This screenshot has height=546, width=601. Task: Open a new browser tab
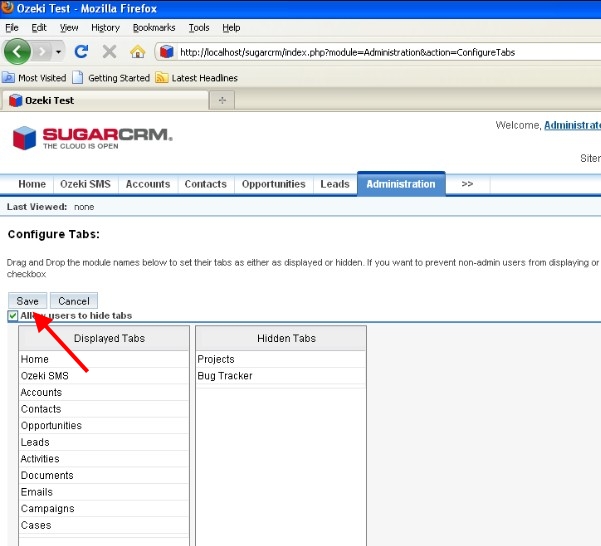222,100
